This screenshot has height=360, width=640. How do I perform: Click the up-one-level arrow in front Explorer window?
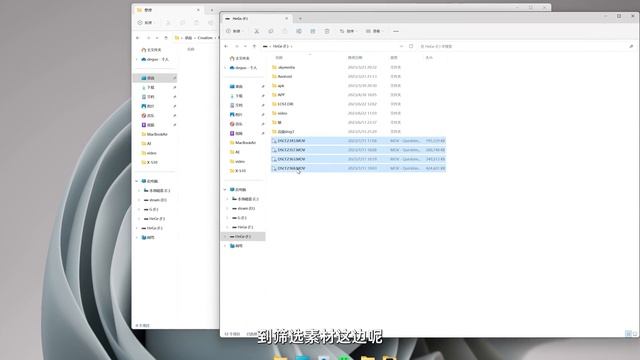point(254,46)
